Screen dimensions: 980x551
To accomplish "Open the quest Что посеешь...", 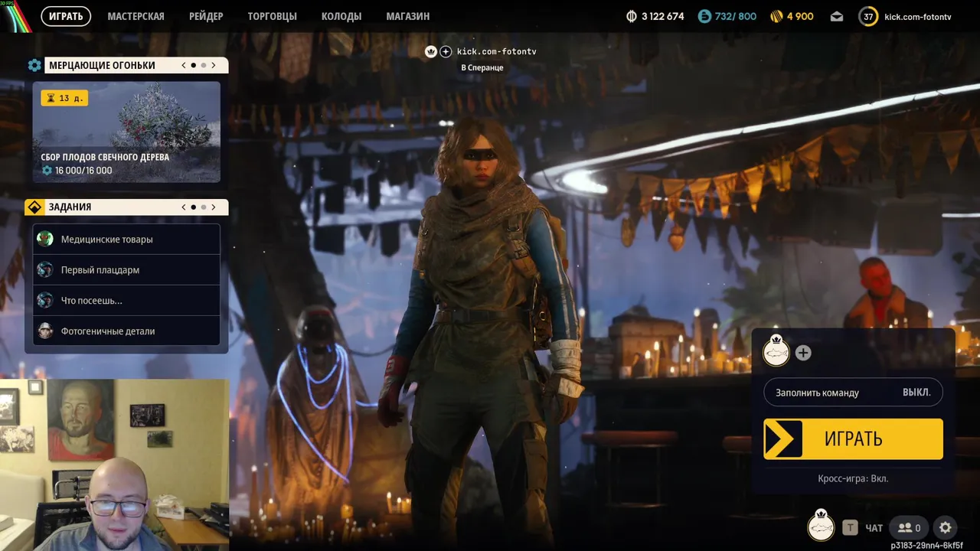I will 126,300.
